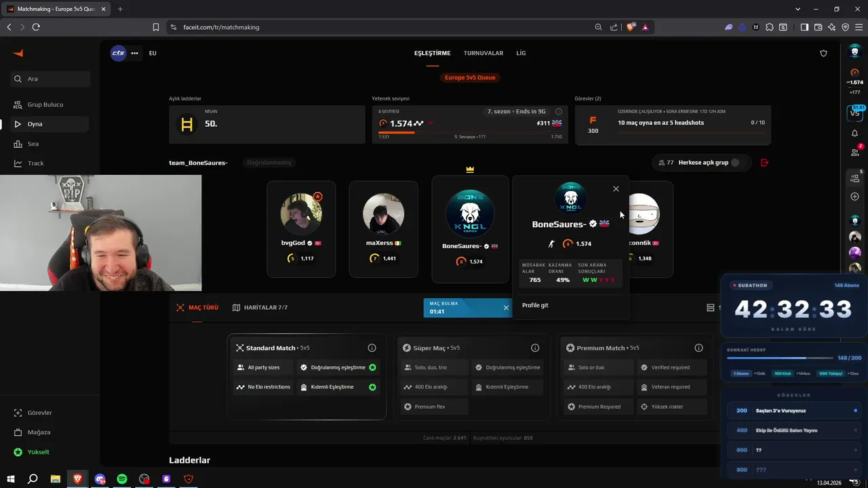
Task: Show info for Süper Maç
Action: pos(535,348)
